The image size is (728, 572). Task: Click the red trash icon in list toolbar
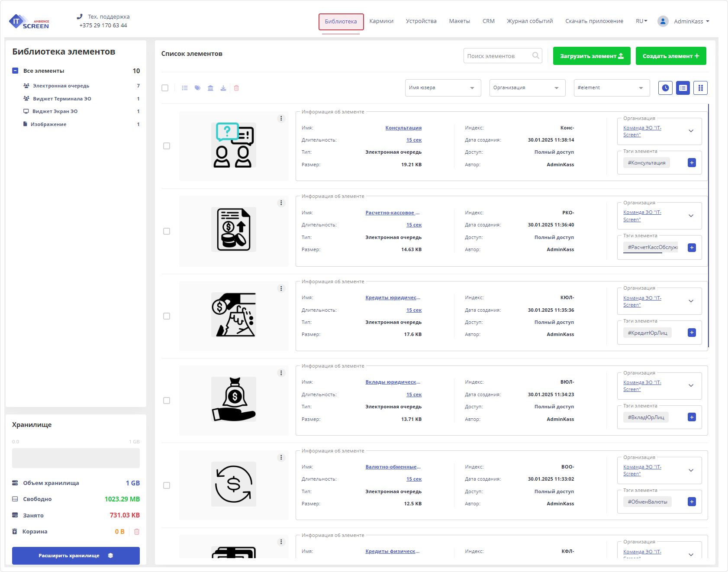[x=236, y=88]
